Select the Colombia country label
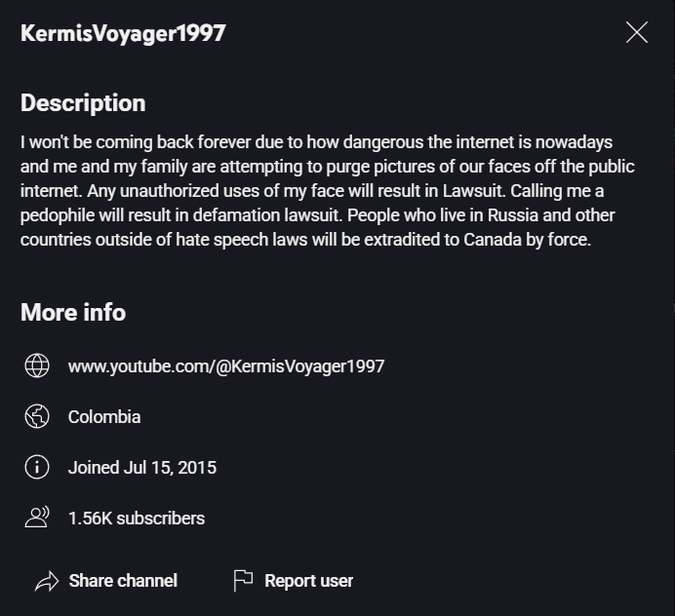Viewport: 675px width, 616px height. (104, 417)
